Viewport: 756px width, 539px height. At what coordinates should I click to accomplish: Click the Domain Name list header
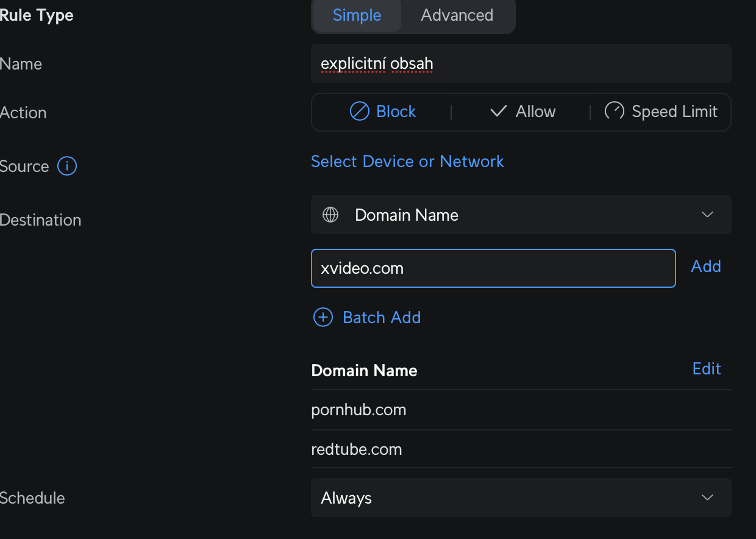point(364,371)
